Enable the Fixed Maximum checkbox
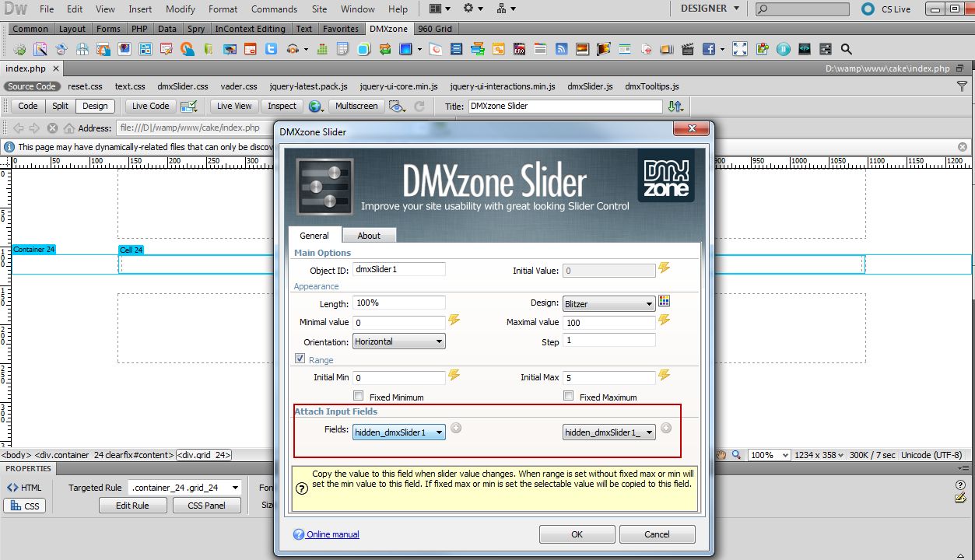Image resolution: width=975 pixels, height=560 pixels. [x=569, y=396]
